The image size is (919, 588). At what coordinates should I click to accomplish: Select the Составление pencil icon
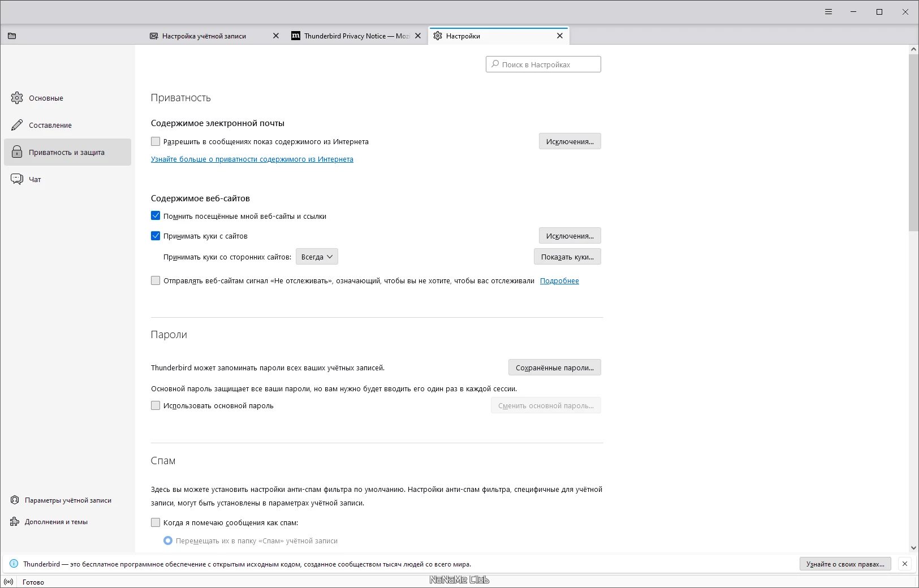[17, 125]
